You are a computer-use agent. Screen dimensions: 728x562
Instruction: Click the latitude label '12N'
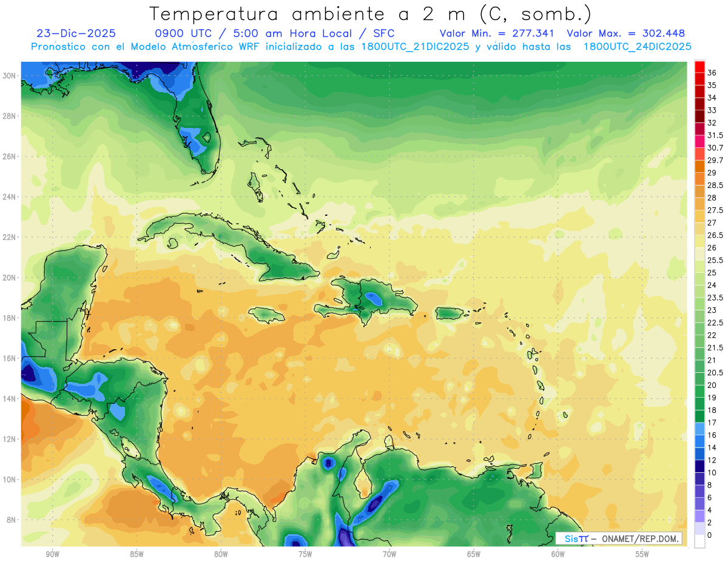[10, 439]
